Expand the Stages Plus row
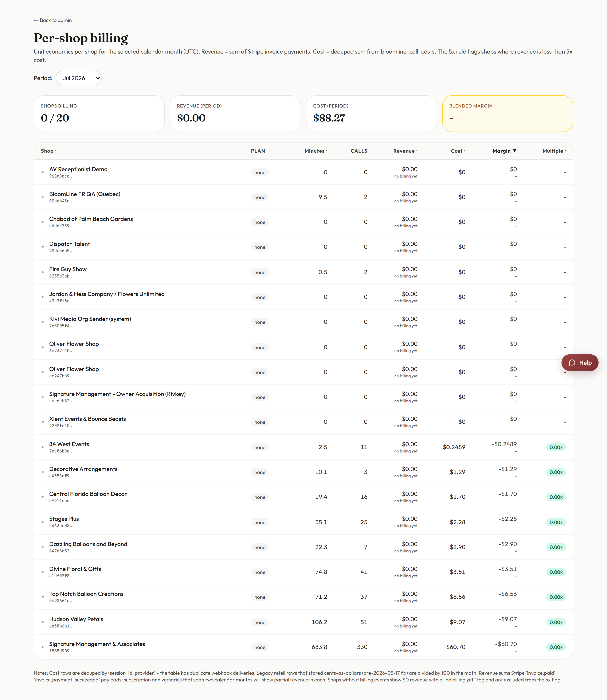The image size is (607, 700). click(x=43, y=522)
